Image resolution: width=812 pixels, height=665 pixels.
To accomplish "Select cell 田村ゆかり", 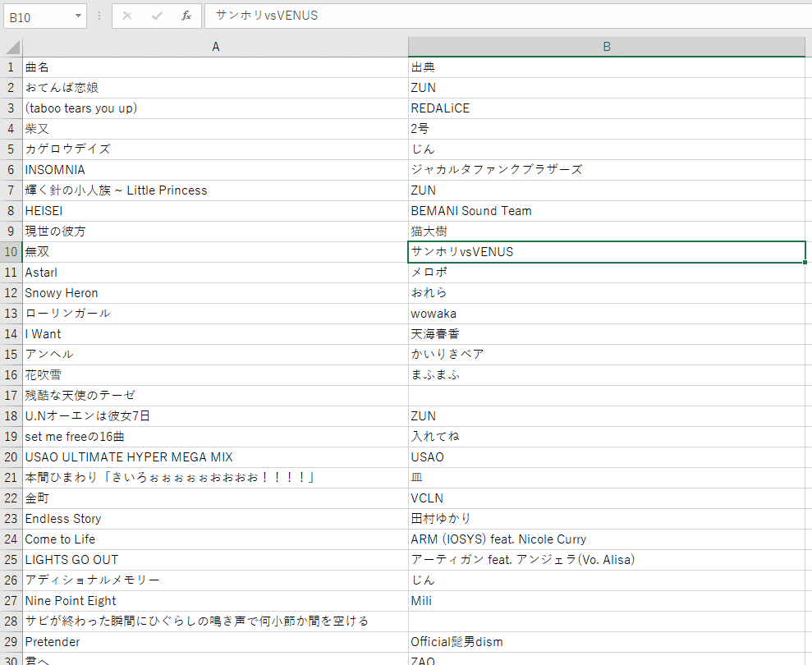I will (607, 519).
